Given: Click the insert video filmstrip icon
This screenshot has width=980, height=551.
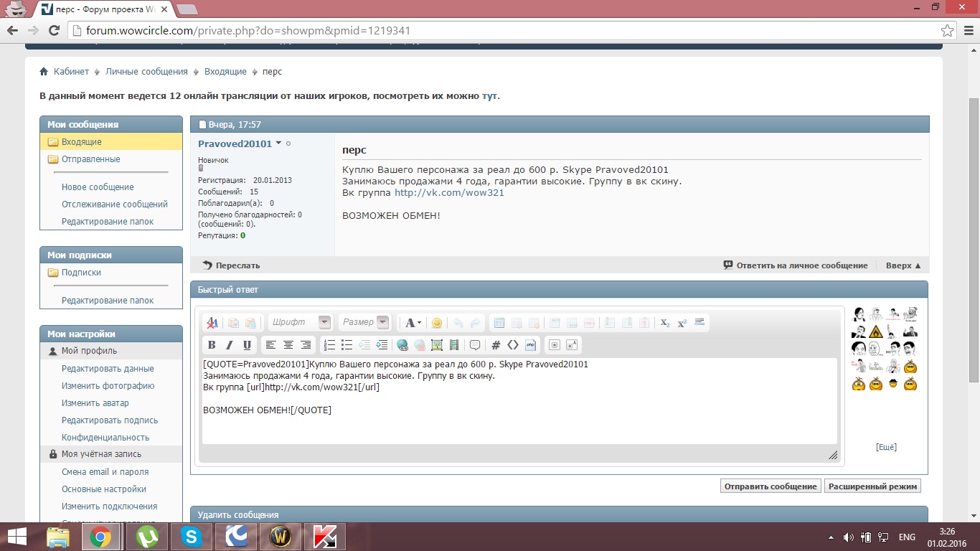Looking at the screenshot, I should point(454,345).
